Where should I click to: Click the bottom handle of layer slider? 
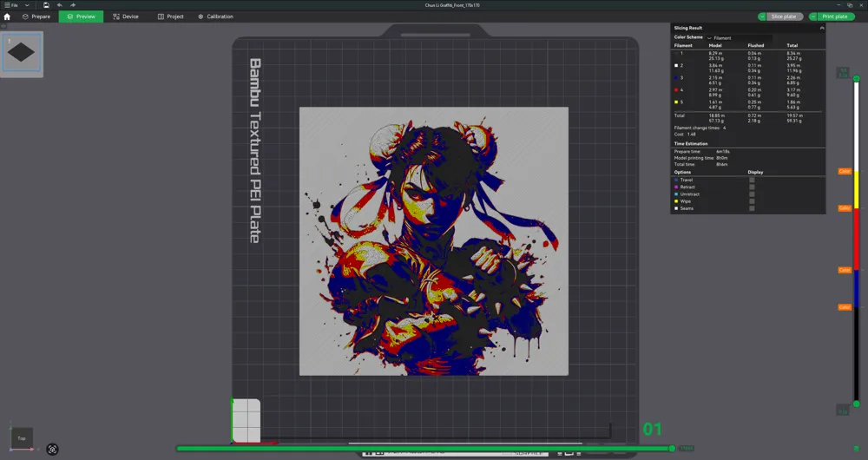point(857,404)
